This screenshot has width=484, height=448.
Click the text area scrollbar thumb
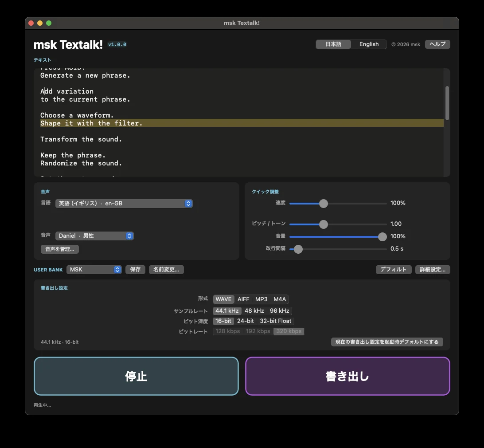(447, 103)
